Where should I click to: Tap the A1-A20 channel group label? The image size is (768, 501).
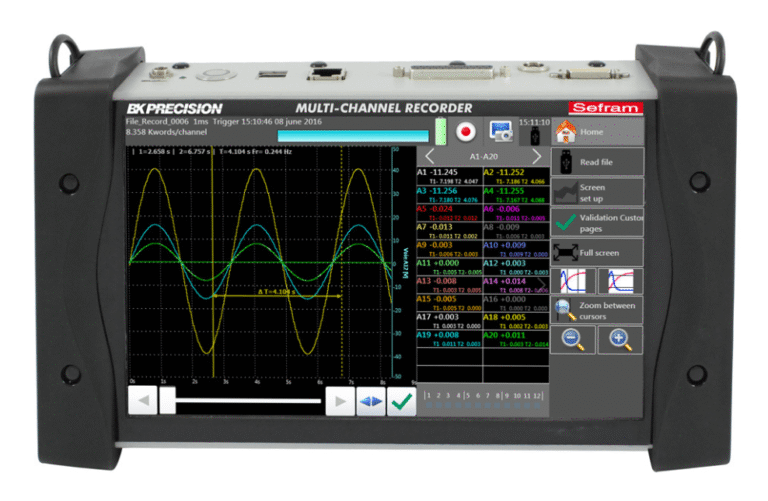pos(483,157)
